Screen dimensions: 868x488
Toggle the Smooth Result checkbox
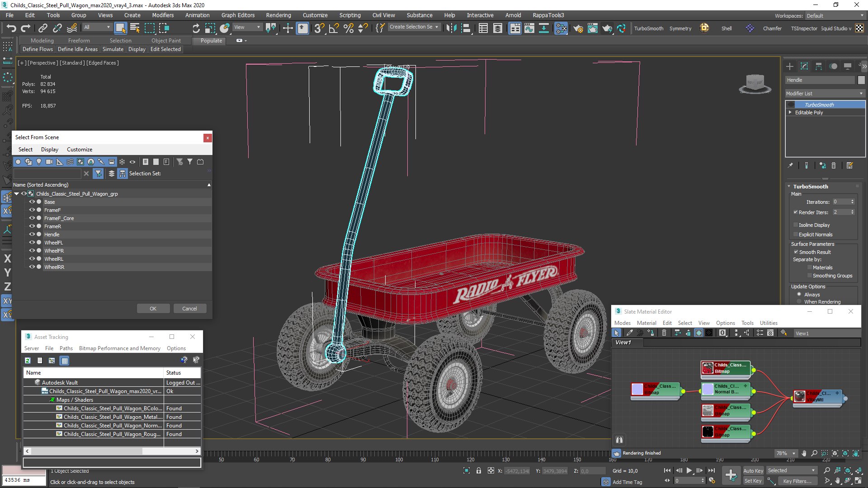click(796, 252)
